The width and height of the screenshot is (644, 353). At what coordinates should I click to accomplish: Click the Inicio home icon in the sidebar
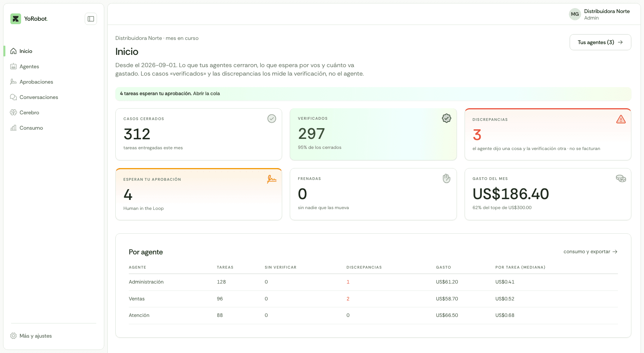coord(13,51)
